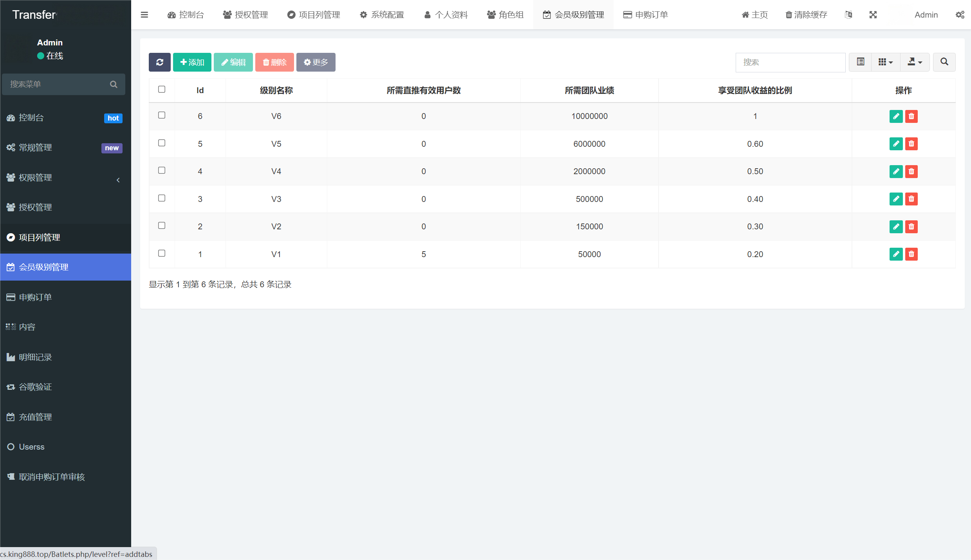971x560 pixels.
Task: Click the fullscreen expand icon
Action: pyautogui.click(x=873, y=15)
